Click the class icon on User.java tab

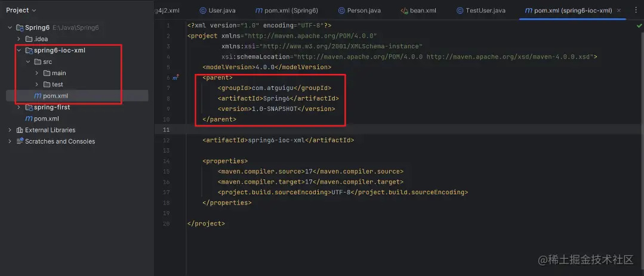[x=202, y=10]
